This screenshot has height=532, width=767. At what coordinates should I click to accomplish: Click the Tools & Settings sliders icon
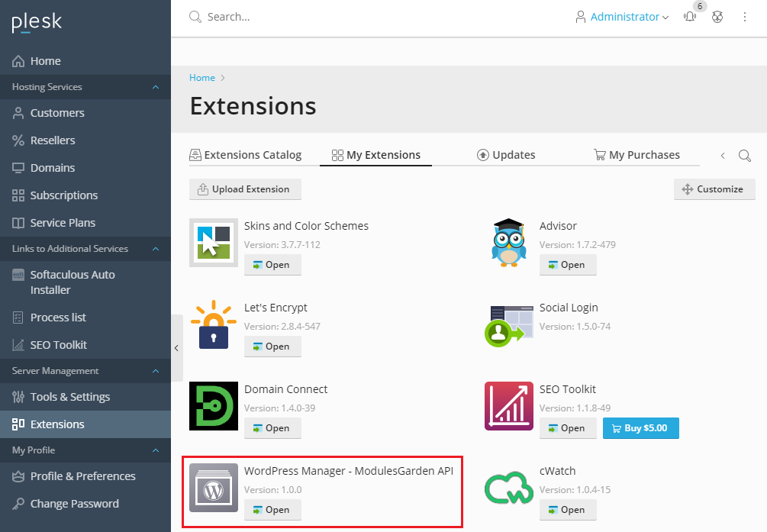[18, 397]
